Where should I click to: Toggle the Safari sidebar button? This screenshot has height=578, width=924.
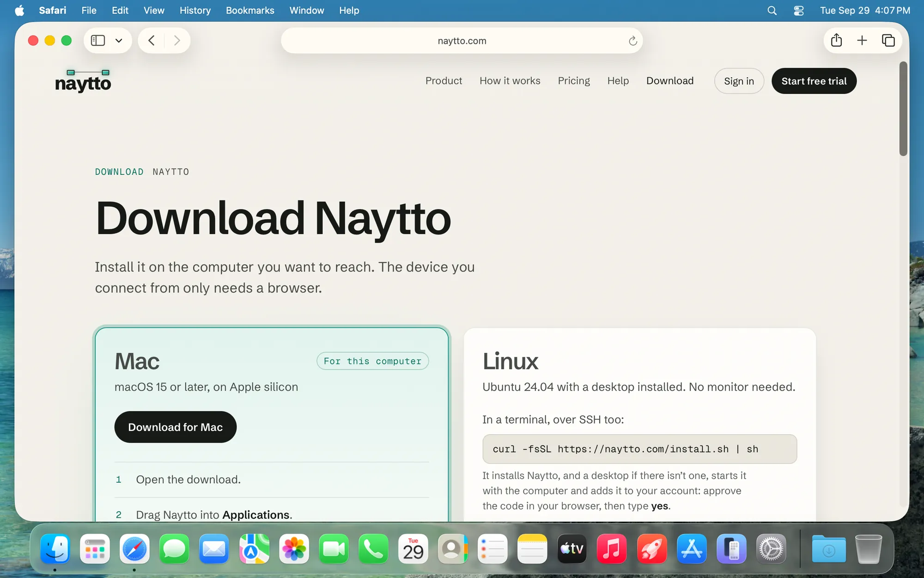pyautogui.click(x=98, y=41)
